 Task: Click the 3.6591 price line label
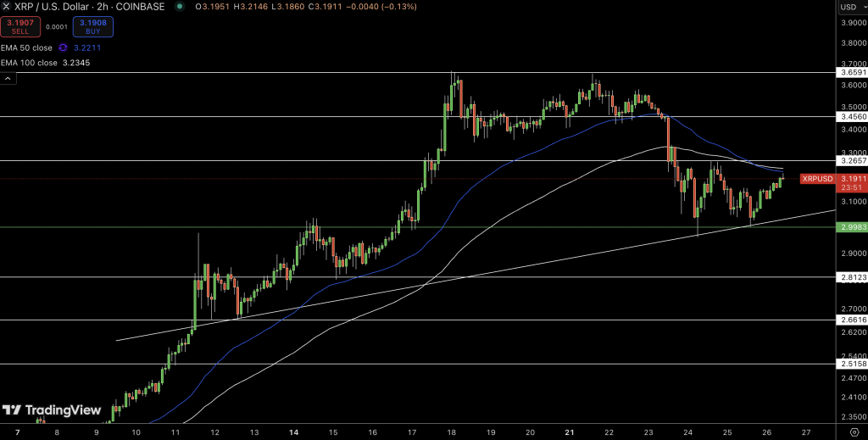click(851, 73)
